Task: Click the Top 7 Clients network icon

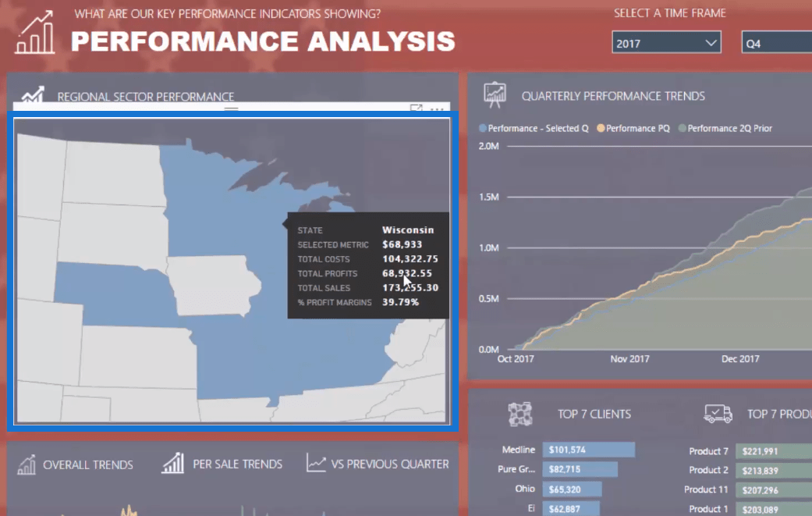Action: (520, 414)
